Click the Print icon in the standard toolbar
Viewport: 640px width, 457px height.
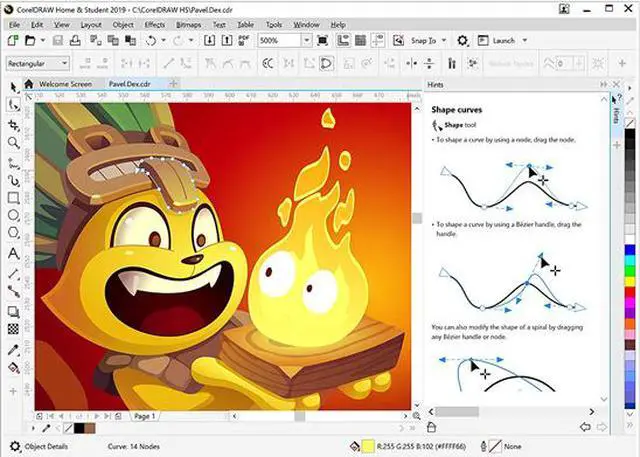point(75,40)
